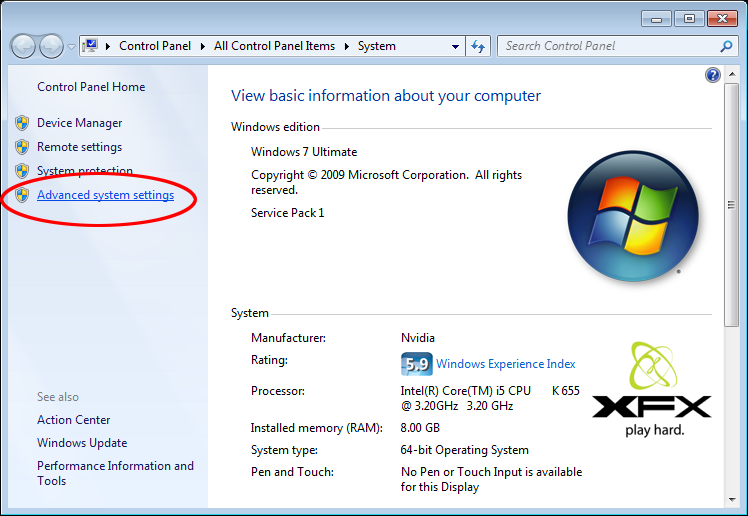Click the vertical scrollbar thumb
This screenshot has height=516, width=748.
[x=731, y=205]
